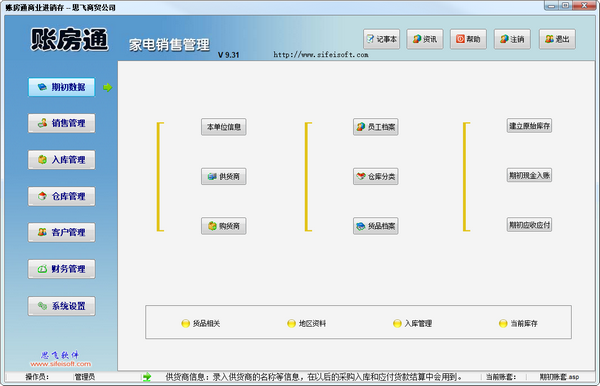Open 客户管理 module
This screenshot has height=386, width=600.
tap(62, 232)
